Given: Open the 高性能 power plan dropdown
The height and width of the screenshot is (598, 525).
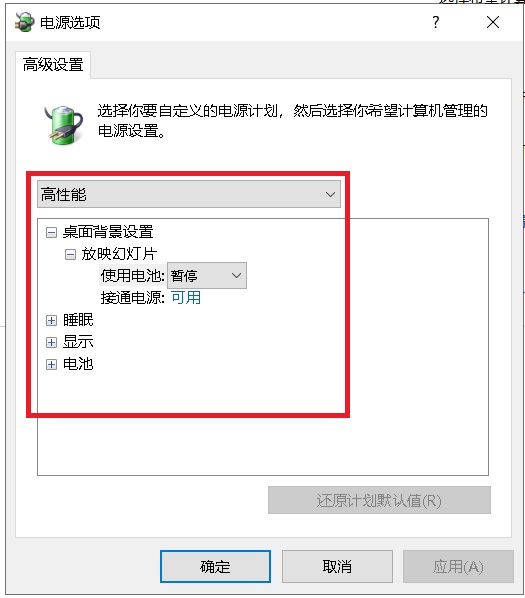Looking at the screenshot, I should tap(189, 194).
